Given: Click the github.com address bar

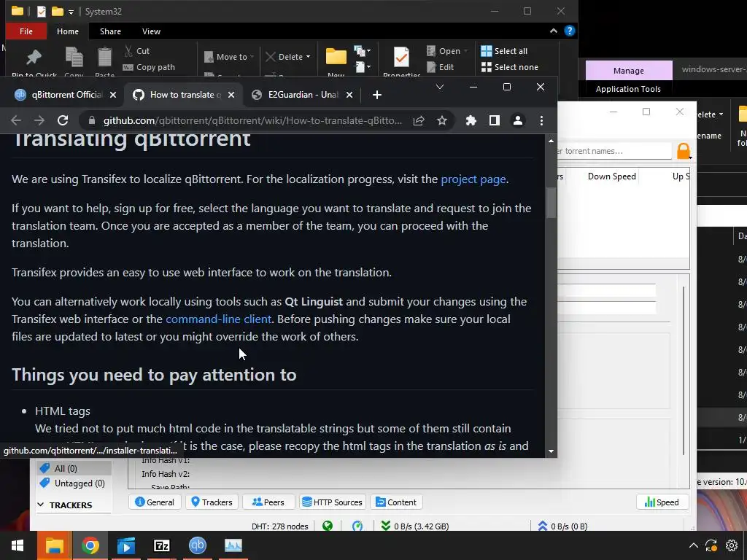Looking at the screenshot, I should tap(252, 120).
